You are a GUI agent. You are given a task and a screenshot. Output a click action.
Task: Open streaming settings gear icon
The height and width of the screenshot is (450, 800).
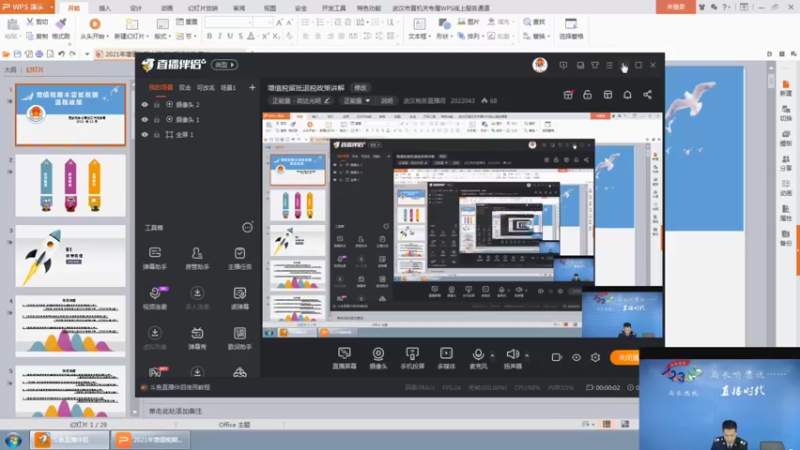595,358
